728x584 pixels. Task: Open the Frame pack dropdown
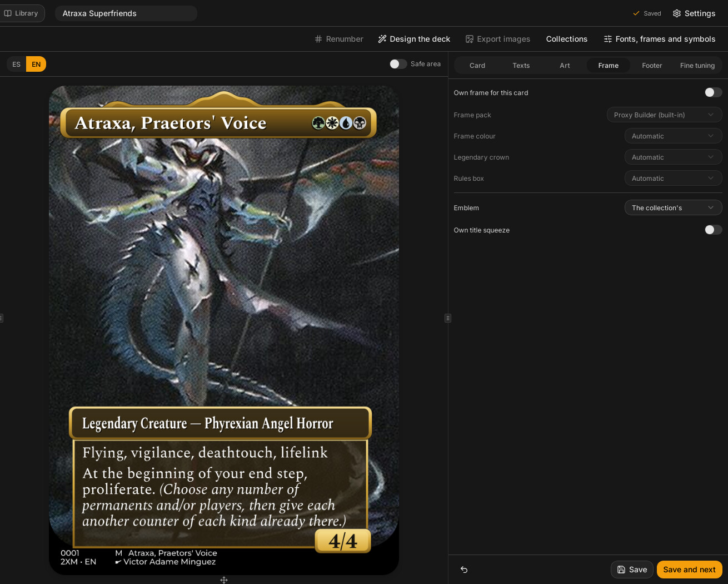pos(664,115)
